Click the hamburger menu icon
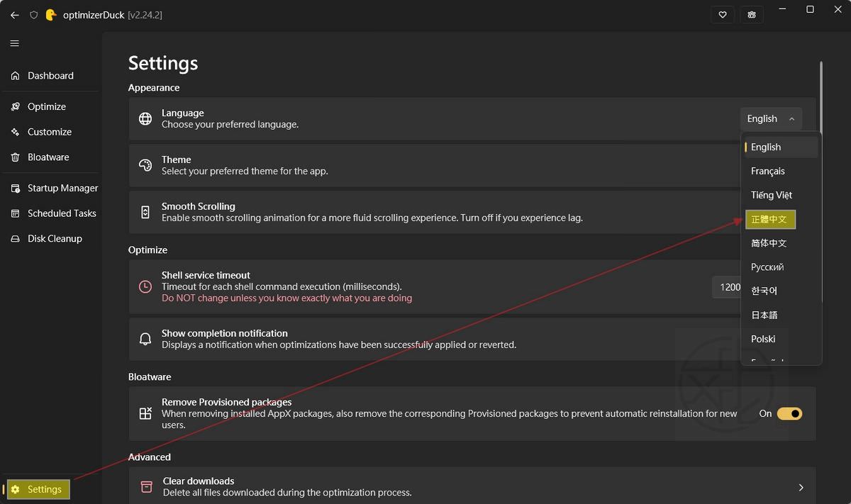 click(14, 43)
